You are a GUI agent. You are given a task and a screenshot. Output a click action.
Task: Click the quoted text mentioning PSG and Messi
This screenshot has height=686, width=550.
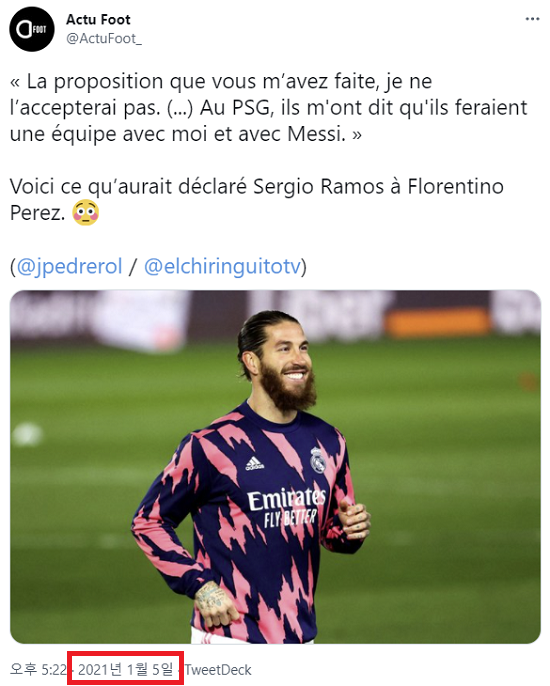coord(269,108)
